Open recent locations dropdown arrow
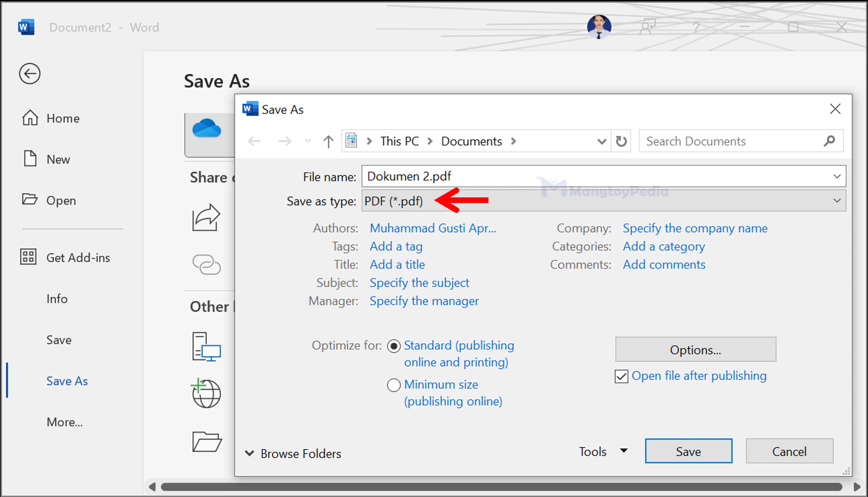The height and width of the screenshot is (497, 868). pos(308,141)
